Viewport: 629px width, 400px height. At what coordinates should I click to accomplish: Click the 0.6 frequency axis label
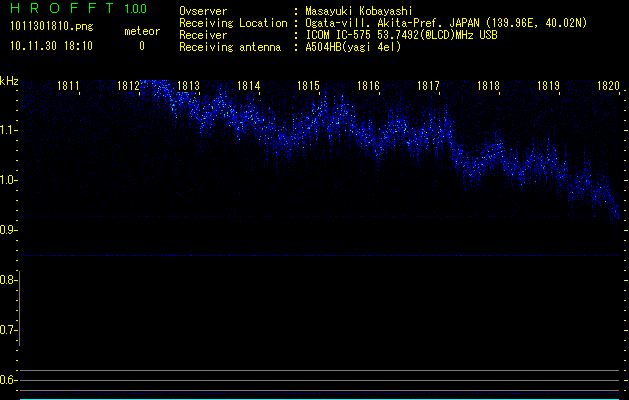pos(9,380)
